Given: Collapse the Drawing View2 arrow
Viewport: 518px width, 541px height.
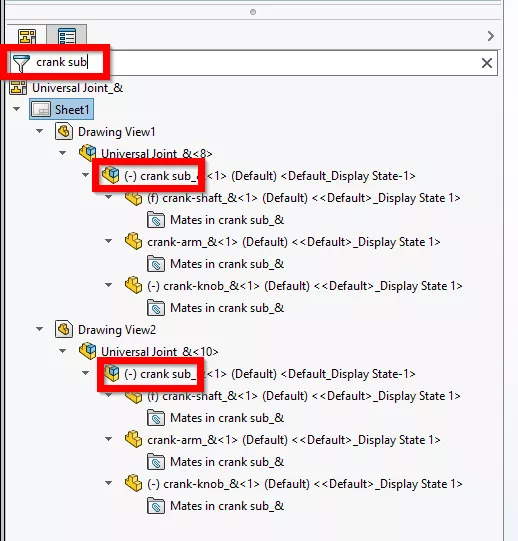Looking at the screenshot, I should pyautogui.click(x=39, y=329).
